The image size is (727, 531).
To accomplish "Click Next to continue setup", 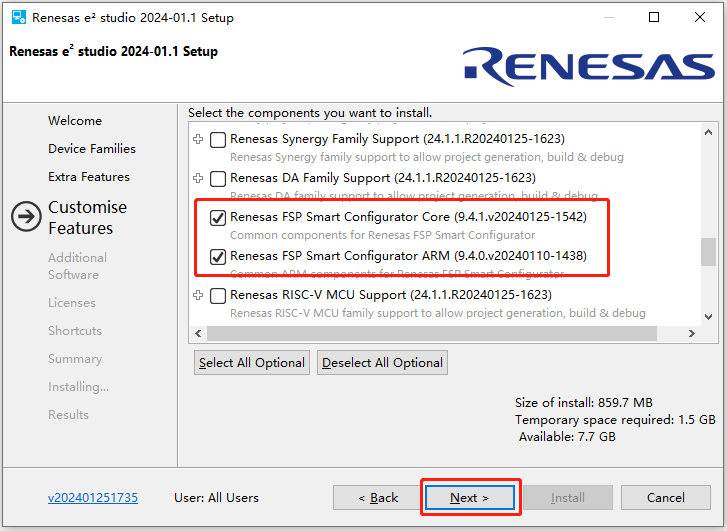I will pos(469,498).
